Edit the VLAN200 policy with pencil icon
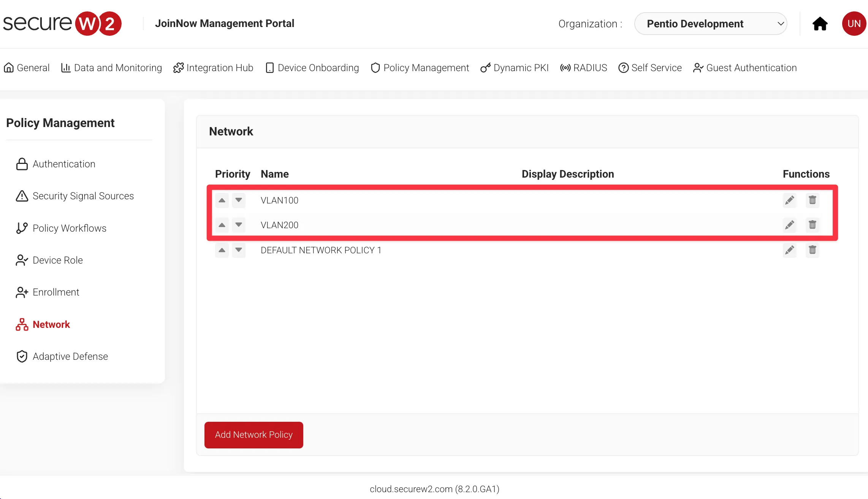This screenshot has height=499, width=868. tap(789, 225)
